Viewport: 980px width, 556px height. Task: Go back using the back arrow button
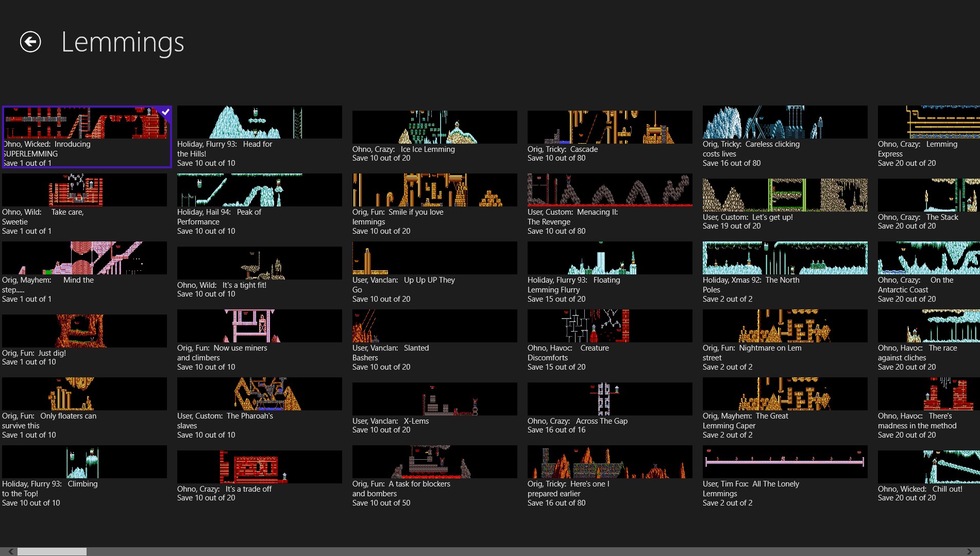pos(30,42)
